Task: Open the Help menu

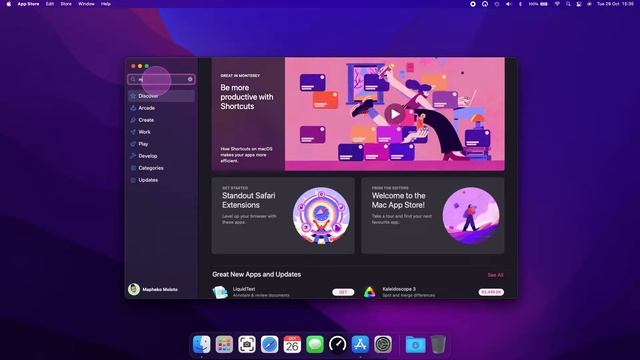Action: click(106, 4)
